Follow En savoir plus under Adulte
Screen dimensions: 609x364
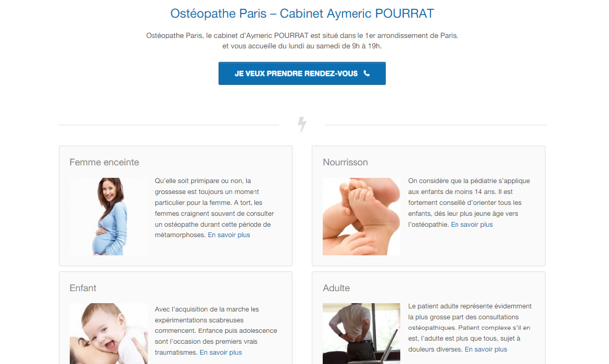click(x=486, y=349)
